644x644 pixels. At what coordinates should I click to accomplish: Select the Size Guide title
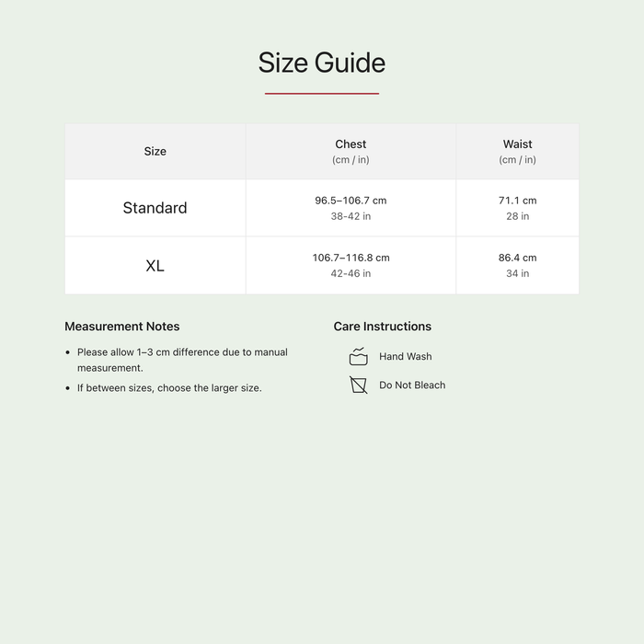click(322, 63)
